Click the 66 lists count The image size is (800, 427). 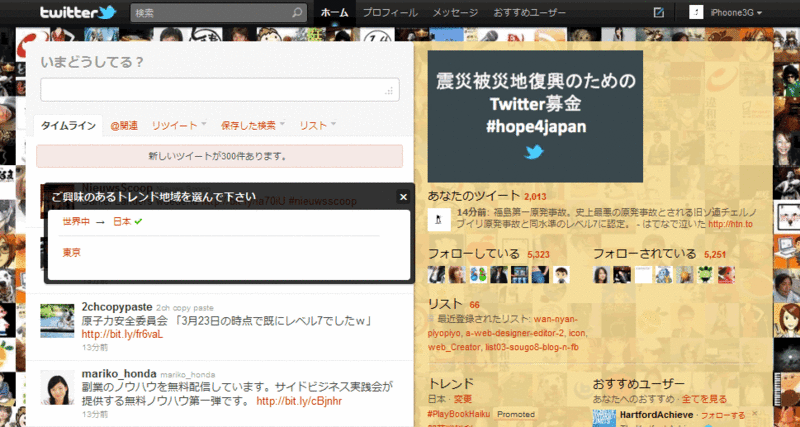tap(474, 305)
